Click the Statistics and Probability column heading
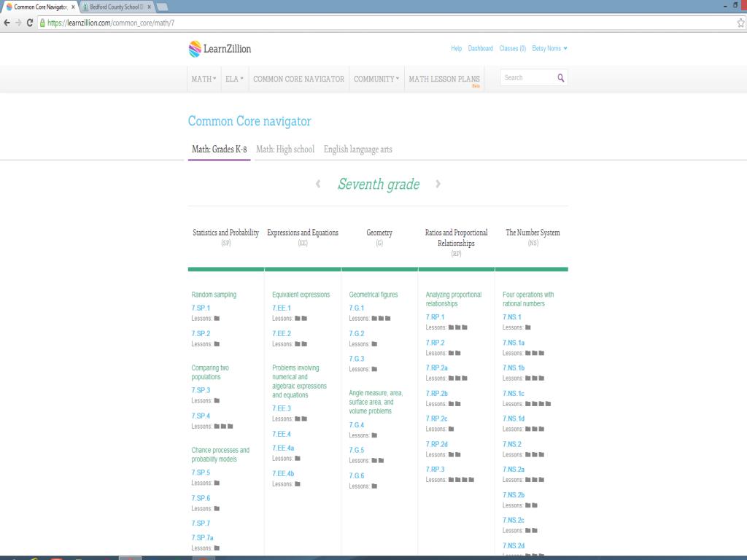747x560 pixels. point(226,233)
